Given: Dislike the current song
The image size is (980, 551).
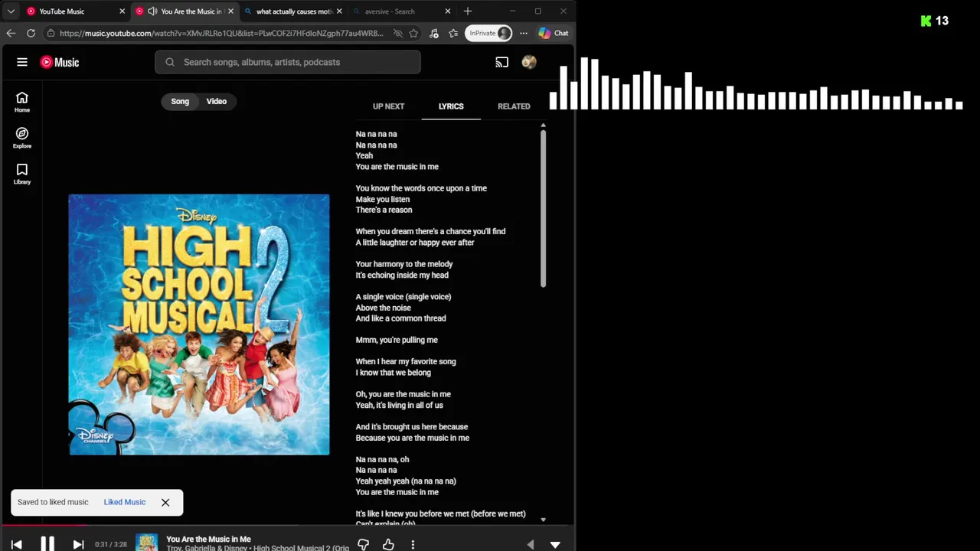Looking at the screenshot, I should 364,544.
